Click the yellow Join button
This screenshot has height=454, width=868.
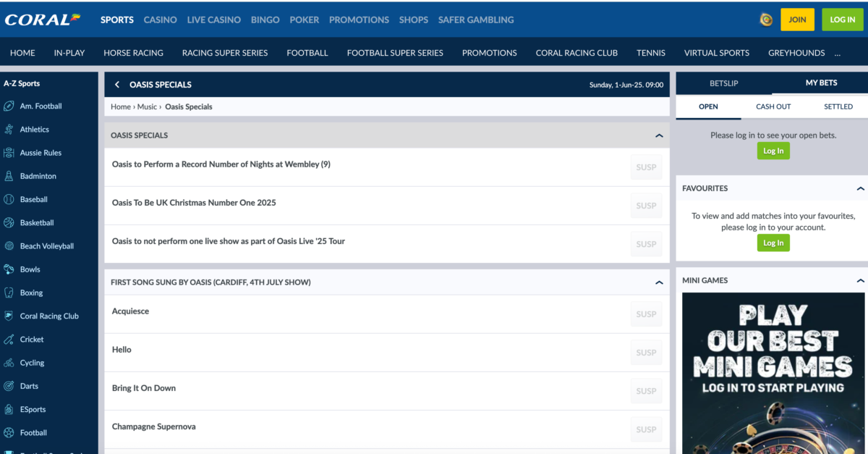point(797,20)
